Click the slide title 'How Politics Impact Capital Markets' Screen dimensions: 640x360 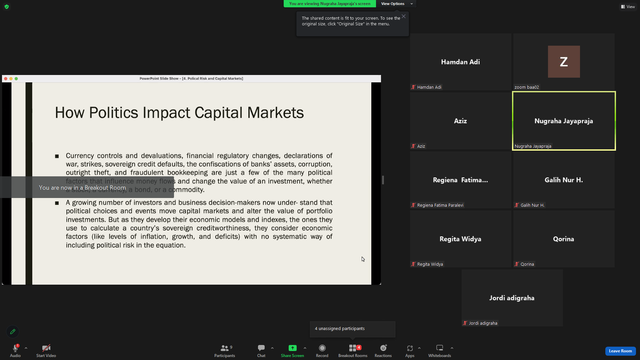[179, 113]
